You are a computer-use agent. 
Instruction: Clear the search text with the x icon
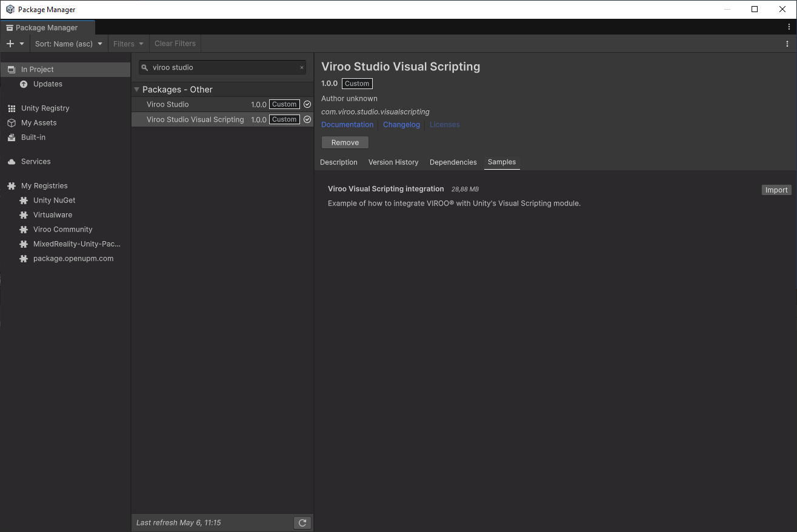coord(301,67)
